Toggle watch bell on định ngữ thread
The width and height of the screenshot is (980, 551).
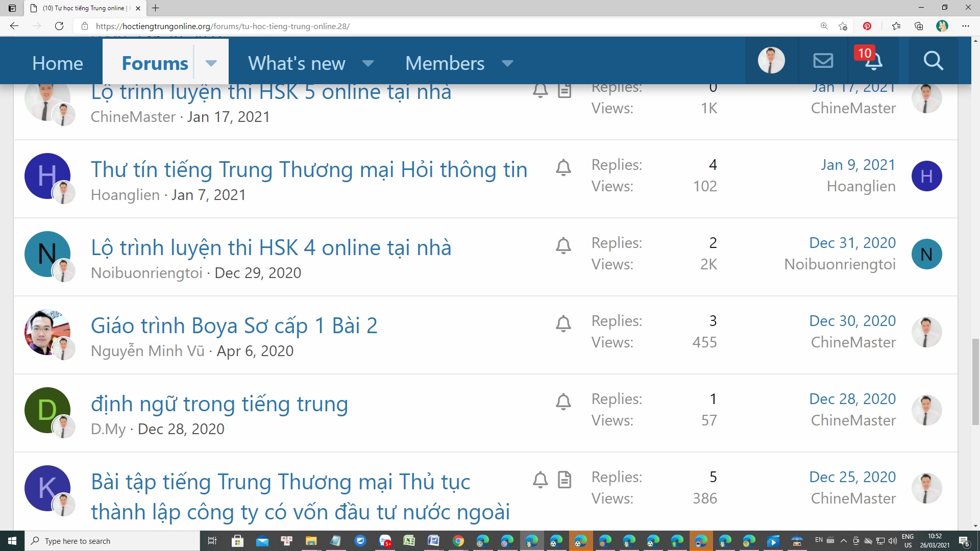[563, 402]
